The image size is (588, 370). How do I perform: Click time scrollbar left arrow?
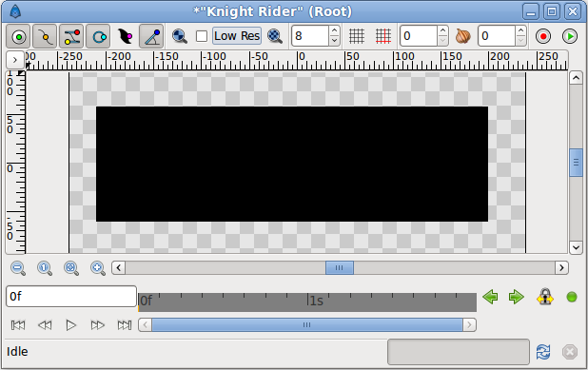146,324
